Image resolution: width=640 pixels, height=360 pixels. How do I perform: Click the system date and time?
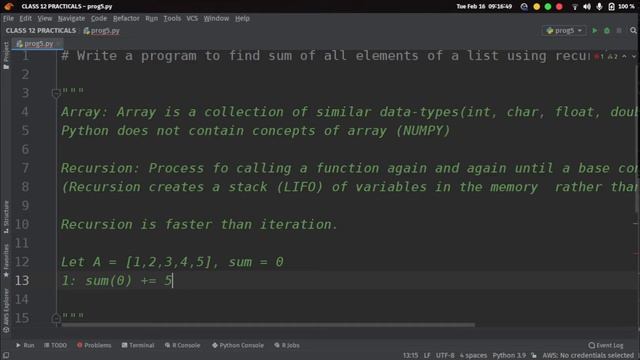click(x=484, y=7)
